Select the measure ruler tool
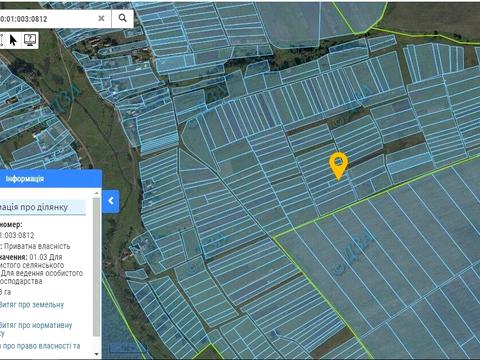This screenshot has height=360, width=480. pyautogui.click(x=2, y=40)
